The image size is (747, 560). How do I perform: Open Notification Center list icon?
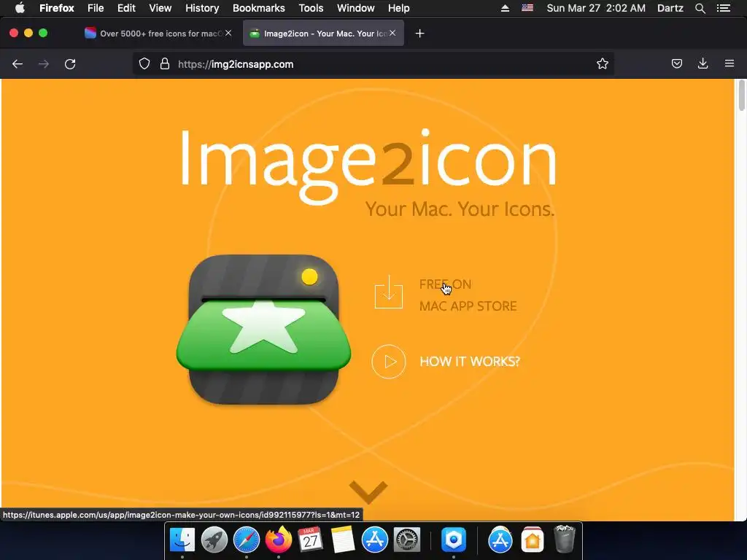(x=724, y=8)
